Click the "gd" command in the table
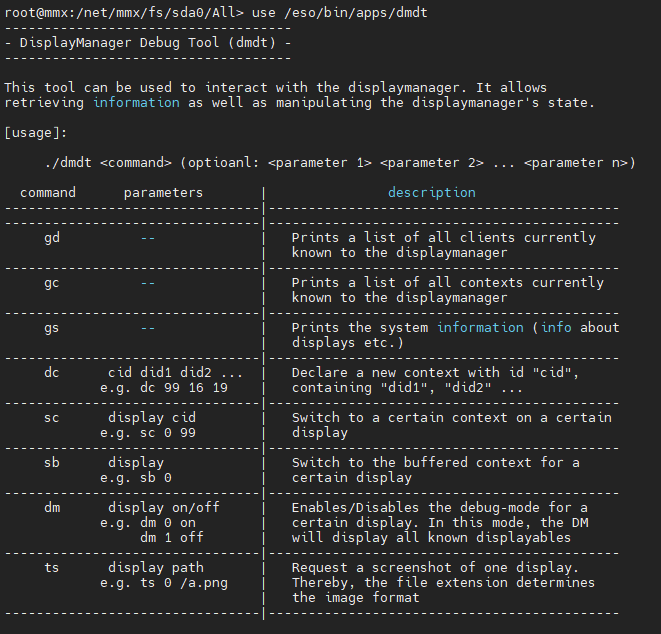This screenshot has height=634, width=661. click(x=52, y=238)
